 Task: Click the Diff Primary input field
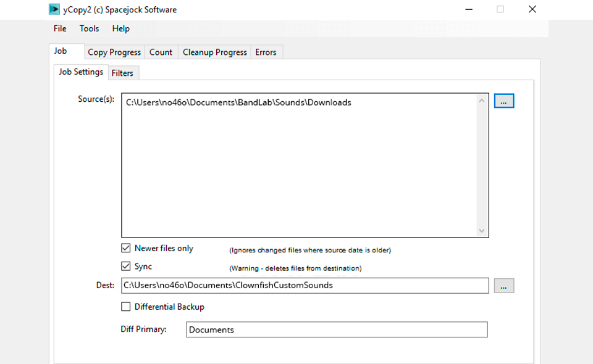pyautogui.click(x=337, y=329)
